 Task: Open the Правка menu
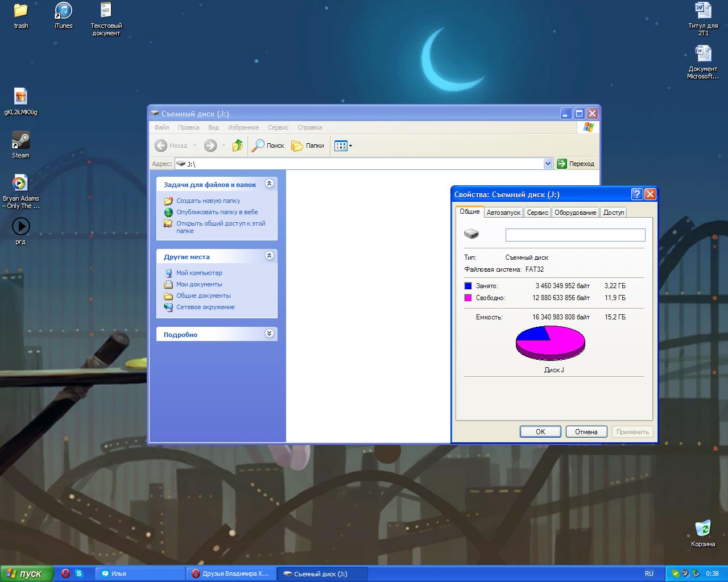click(188, 127)
